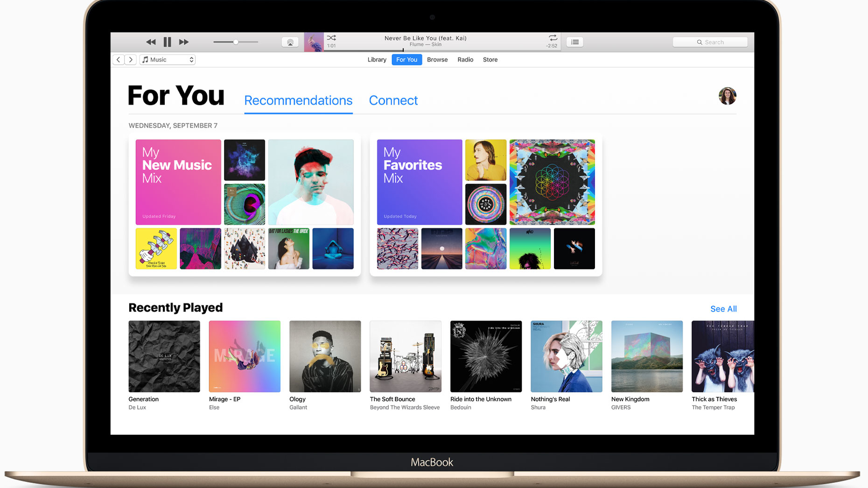Open the Generation album cover
Viewport: 868px width, 488px height.
164,356
